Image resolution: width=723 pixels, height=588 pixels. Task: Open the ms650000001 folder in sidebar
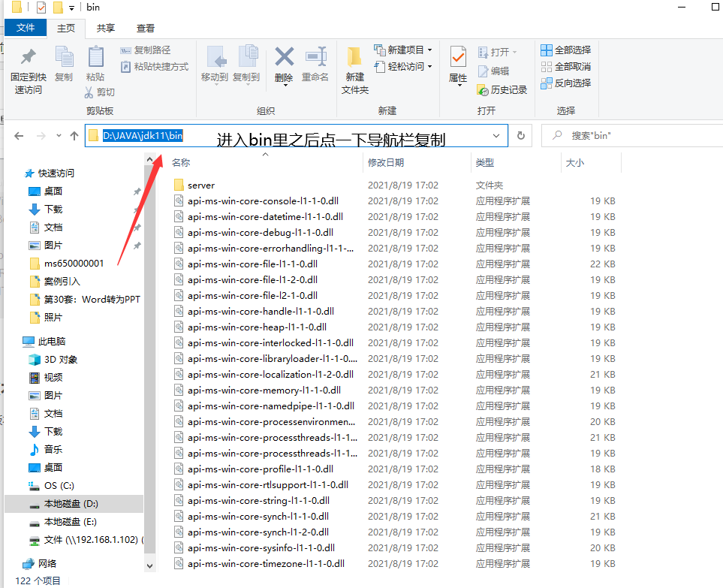67,264
